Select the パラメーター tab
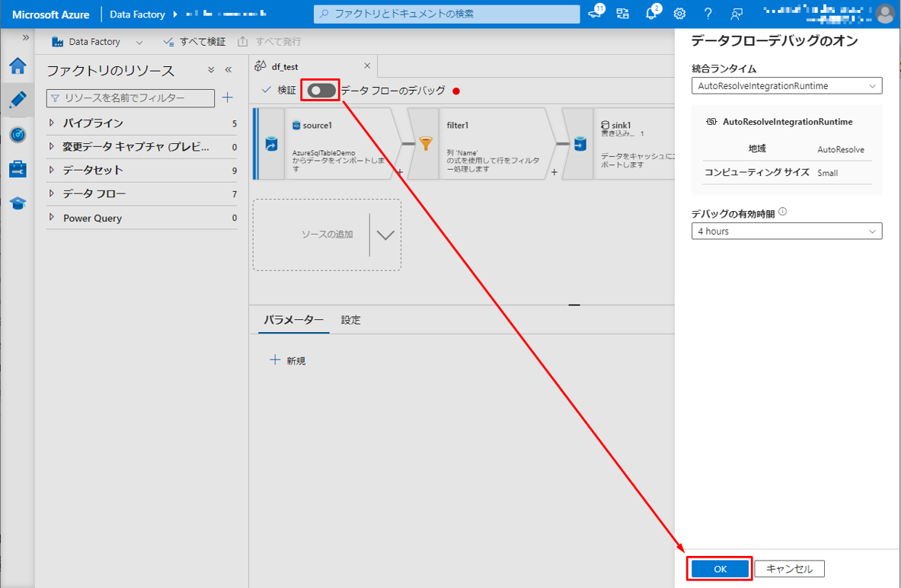The height and width of the screenshot is (588, 901). click(x=293, y=320)
